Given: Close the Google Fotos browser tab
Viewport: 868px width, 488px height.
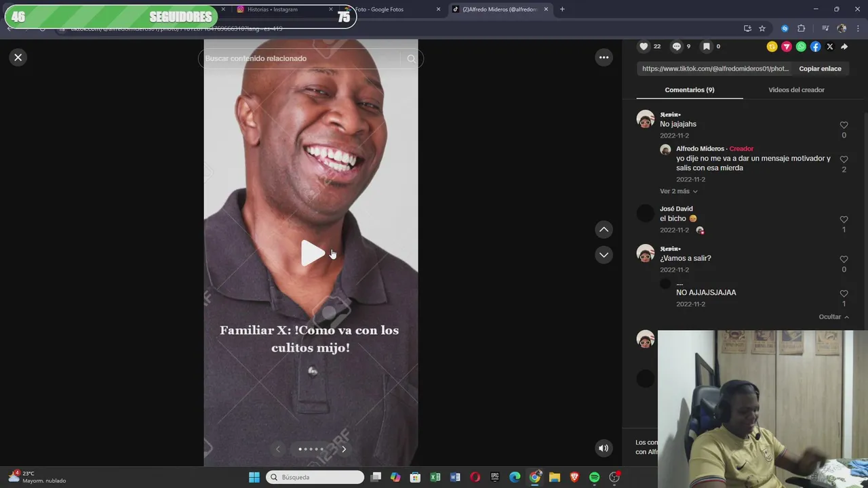Looking at the screenshot, I should [x=438, y=9].
